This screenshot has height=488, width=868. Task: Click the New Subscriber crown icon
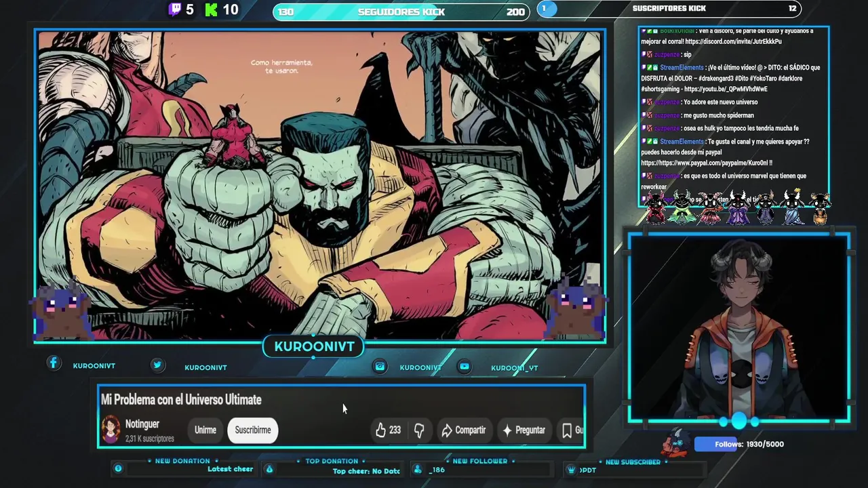point(571,470)
